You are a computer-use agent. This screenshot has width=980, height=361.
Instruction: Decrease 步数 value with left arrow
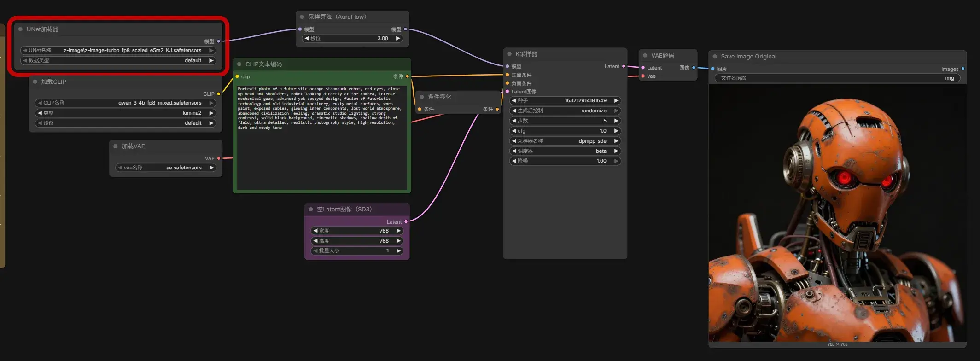(x=514, y=121)
